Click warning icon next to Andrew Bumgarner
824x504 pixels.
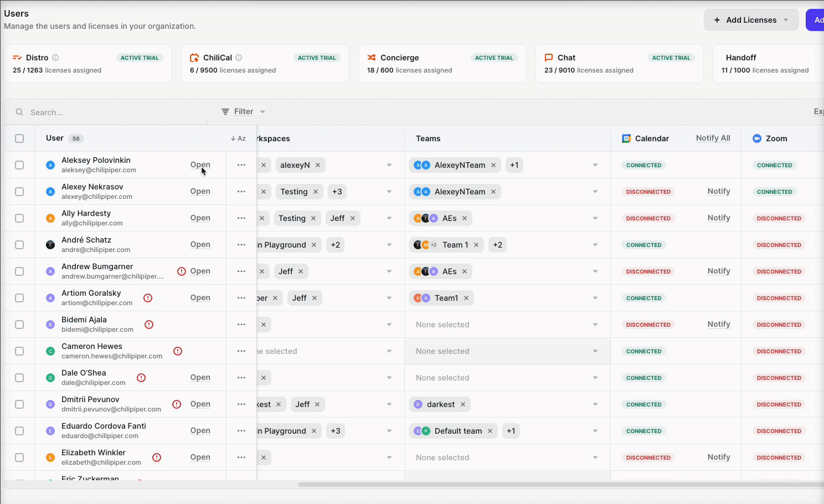[x=182, y=271]
